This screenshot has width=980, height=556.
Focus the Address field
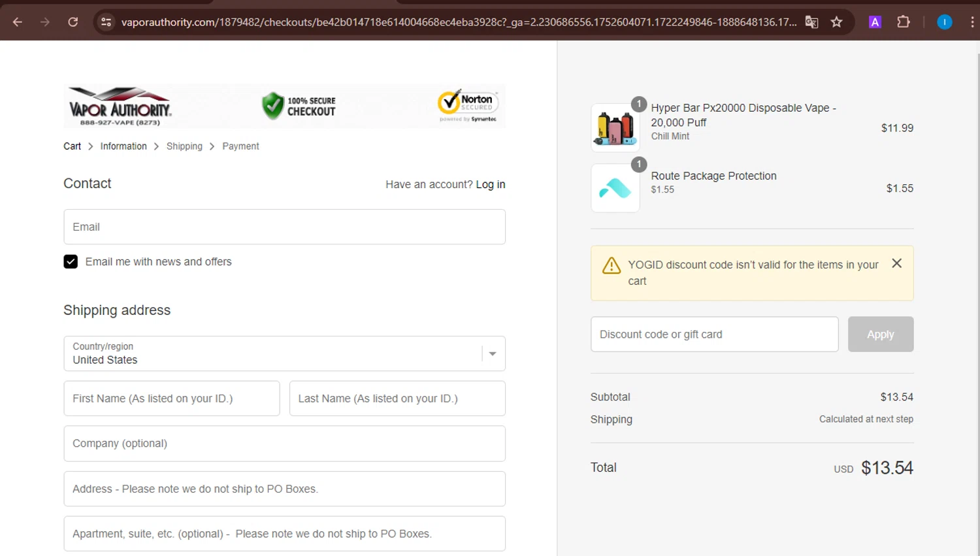[285, 489]
